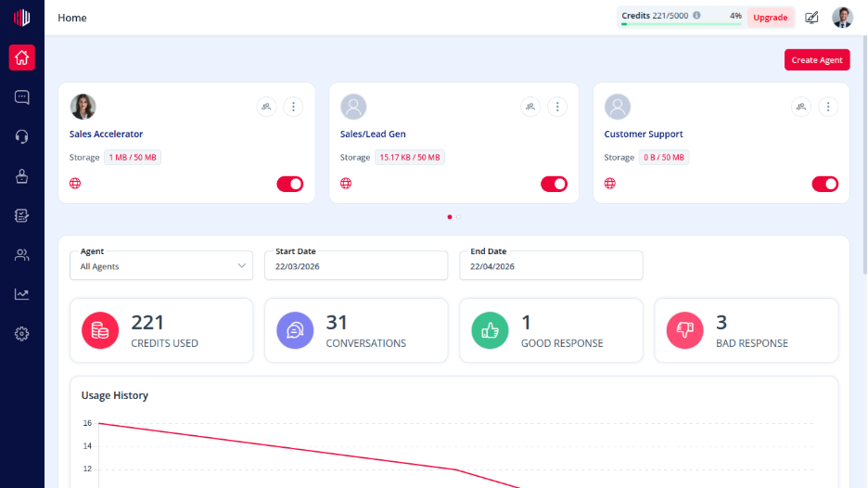
Task: Click the Sales/Lead Gen avatar placeholder
Action: point(353,107)
